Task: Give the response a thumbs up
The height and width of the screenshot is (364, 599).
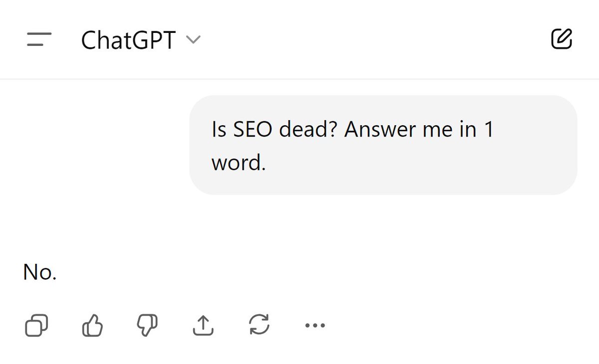Action: point(92,326)
